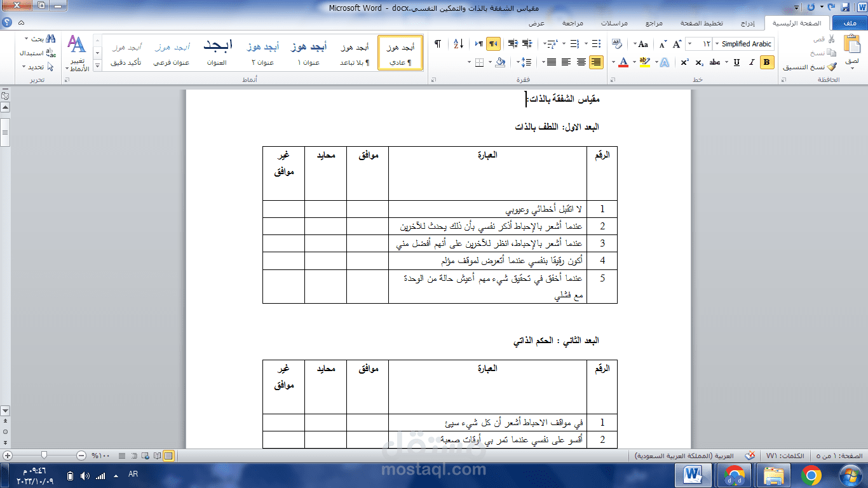Click the Shading paint bucket icon
868x488 pixels.
500,62
